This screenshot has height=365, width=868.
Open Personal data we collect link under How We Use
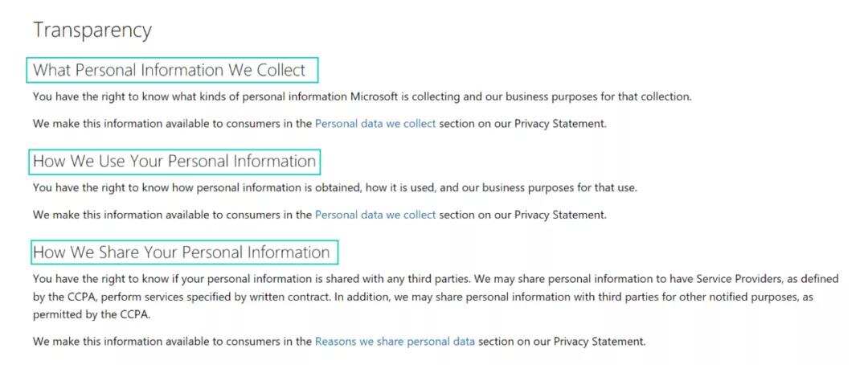375,215
